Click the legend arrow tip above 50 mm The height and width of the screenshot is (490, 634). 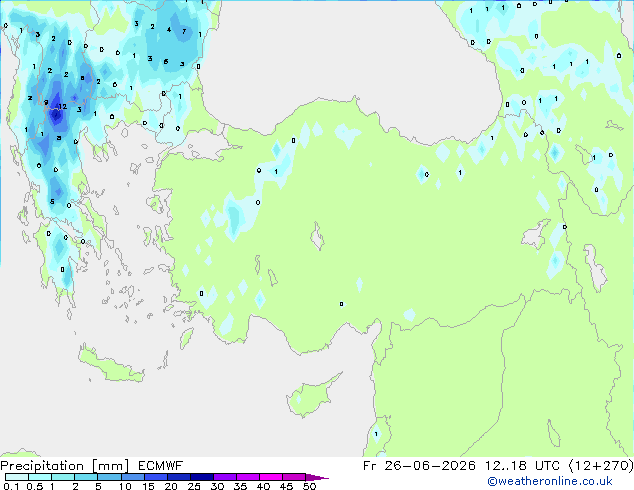[317, 477]
